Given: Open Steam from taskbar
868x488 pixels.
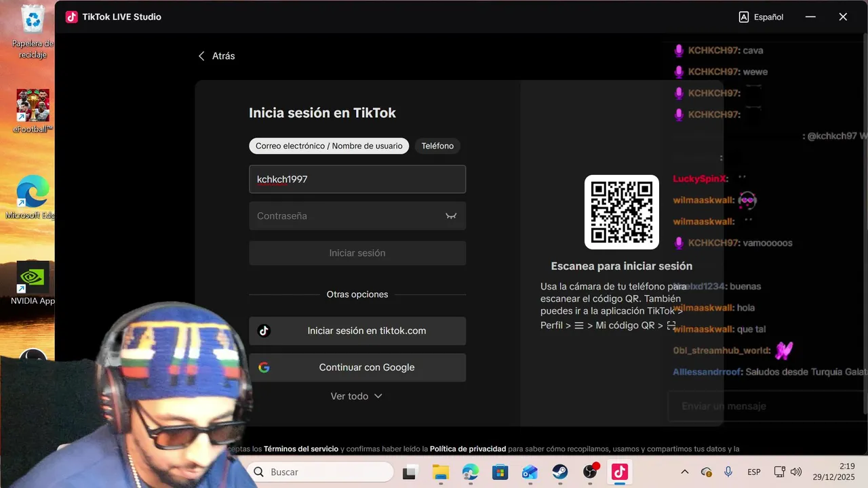Looking at the screenshot, I should click(x=559, y=472).
